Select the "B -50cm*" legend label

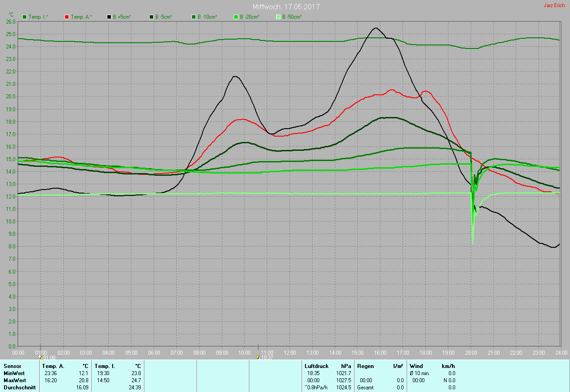coord(292,17)
